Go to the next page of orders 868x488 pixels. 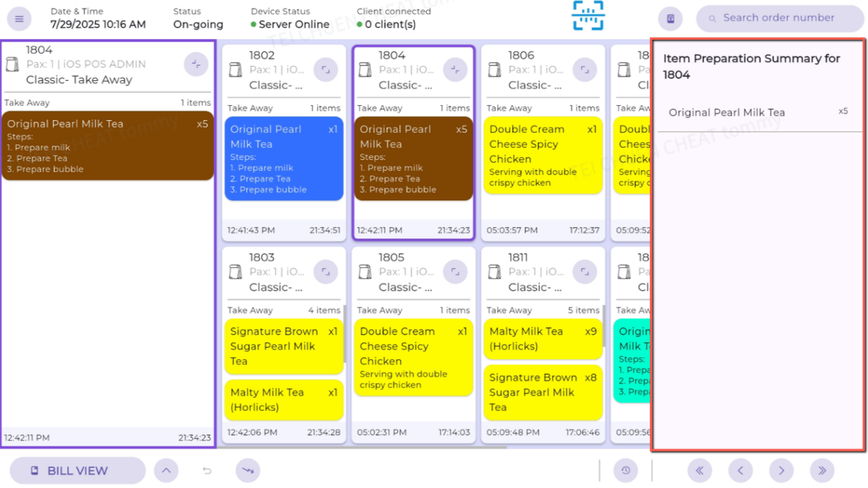tap(781, 471)
